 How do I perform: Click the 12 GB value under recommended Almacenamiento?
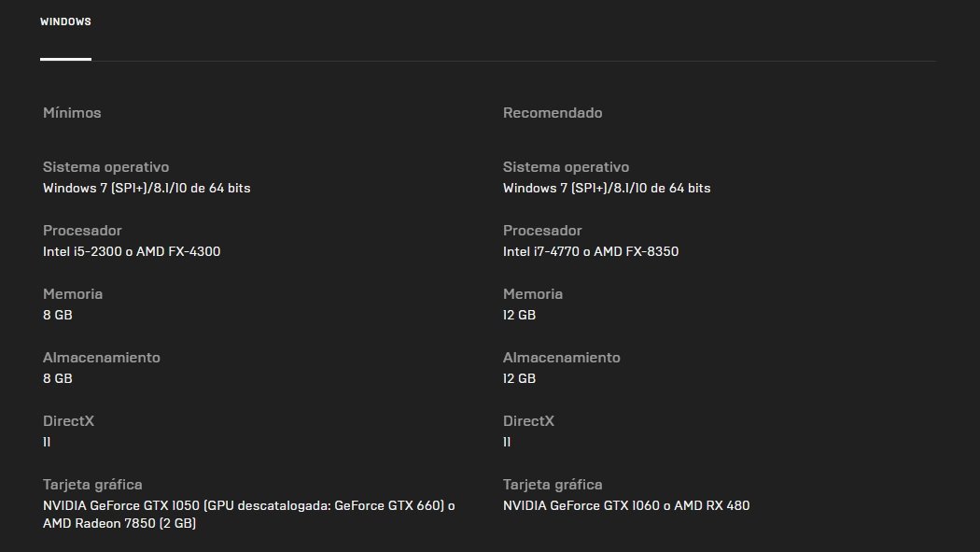click(x=519, y=378)
